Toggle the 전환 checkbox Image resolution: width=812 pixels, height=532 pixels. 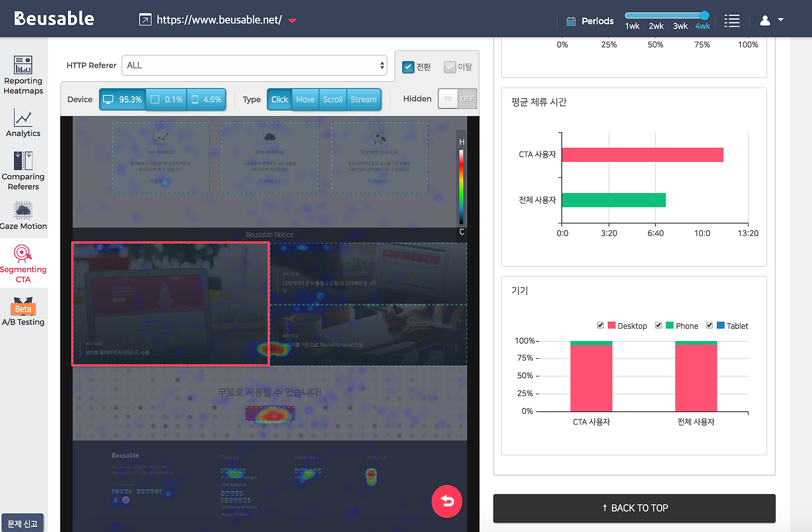coord(409,67)
